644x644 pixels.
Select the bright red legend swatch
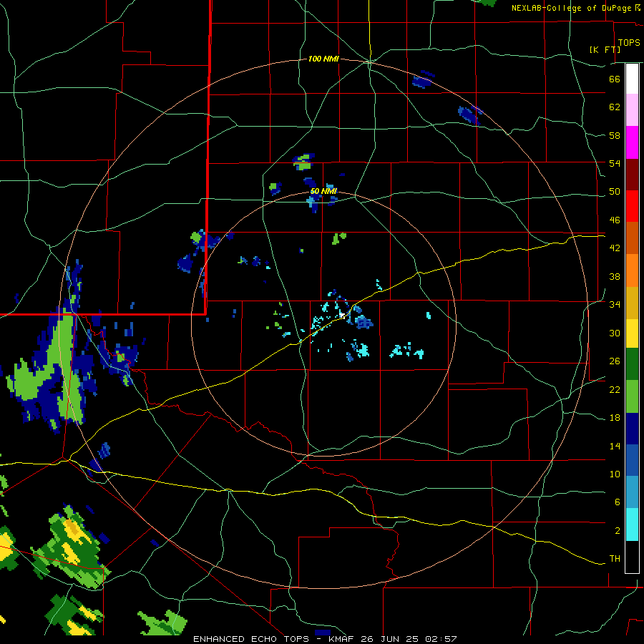632,206
